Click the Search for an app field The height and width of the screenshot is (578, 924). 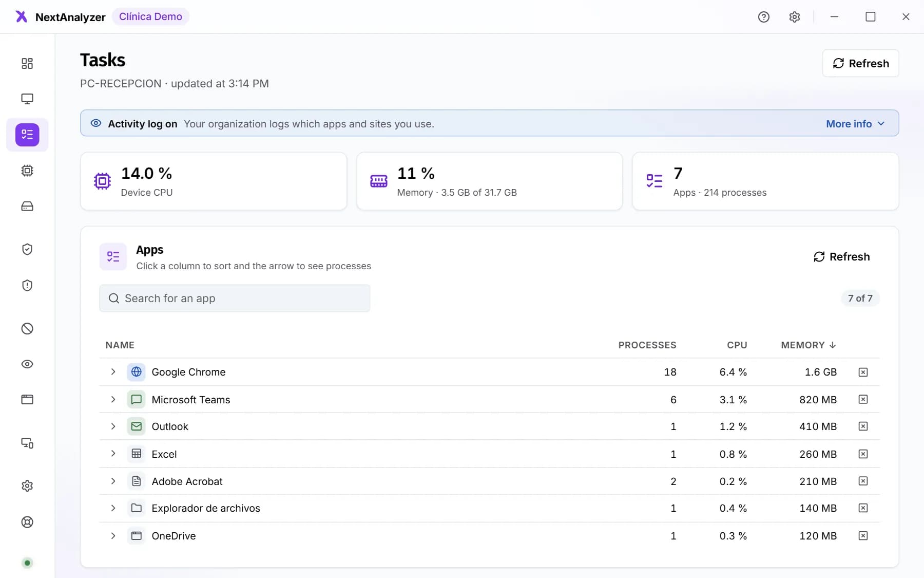point(235,299)
